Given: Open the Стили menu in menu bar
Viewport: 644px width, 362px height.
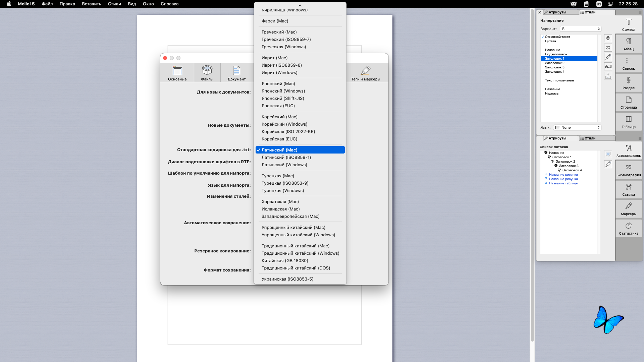Looking at the screenshot, I should pyautogui.click(x=114, y=4).
